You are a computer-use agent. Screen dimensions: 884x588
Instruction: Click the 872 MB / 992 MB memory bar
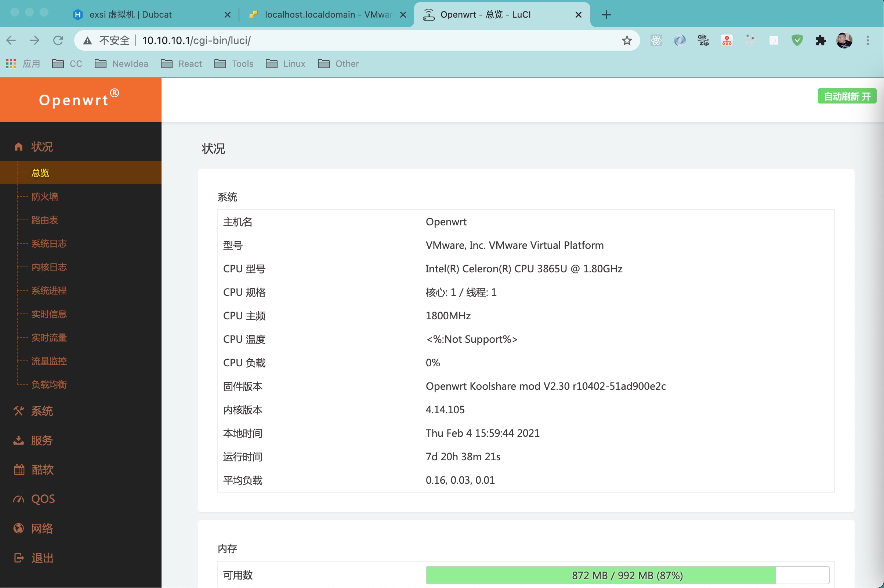coord(627,575)
